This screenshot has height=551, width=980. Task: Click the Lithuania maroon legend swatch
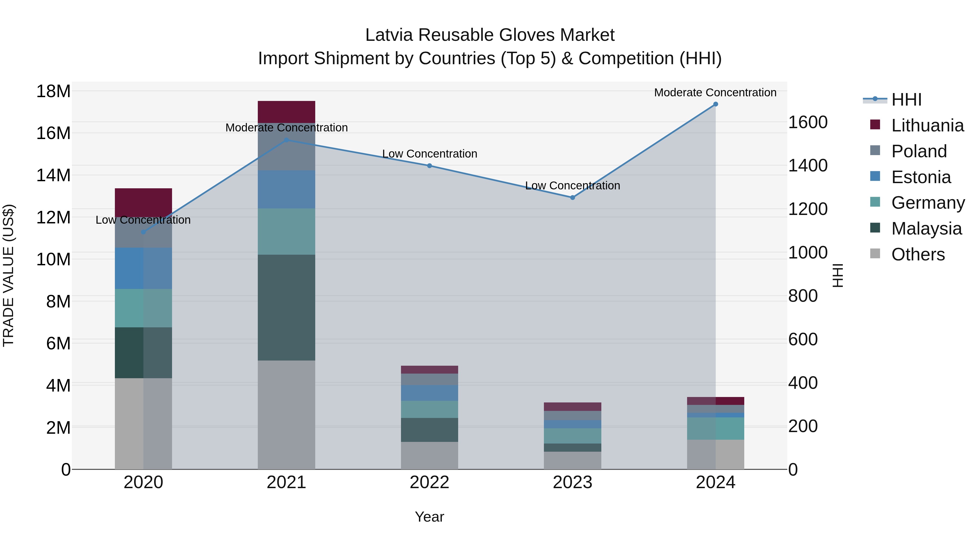coord(875,124)
